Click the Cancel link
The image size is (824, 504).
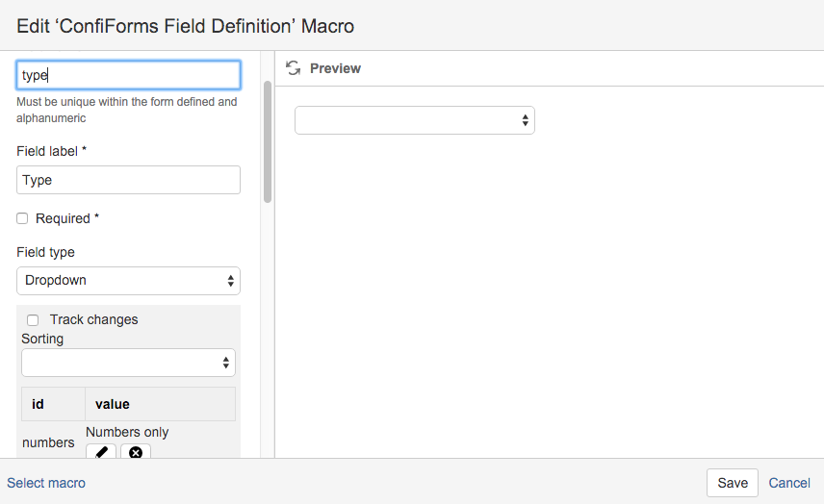click(x=788, y=483)
